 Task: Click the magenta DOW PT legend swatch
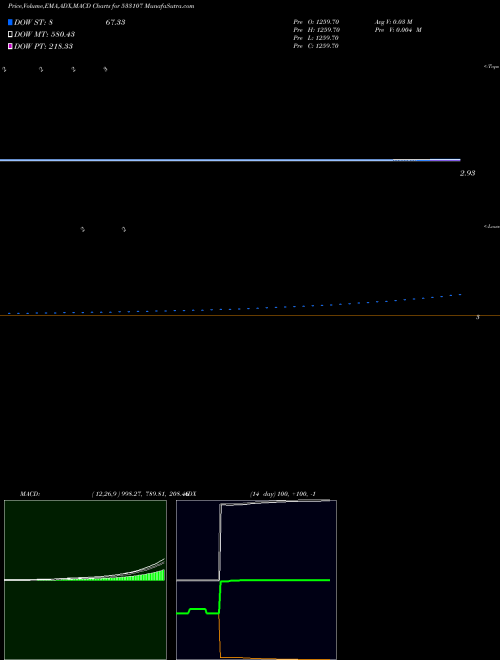pos(10,46)
